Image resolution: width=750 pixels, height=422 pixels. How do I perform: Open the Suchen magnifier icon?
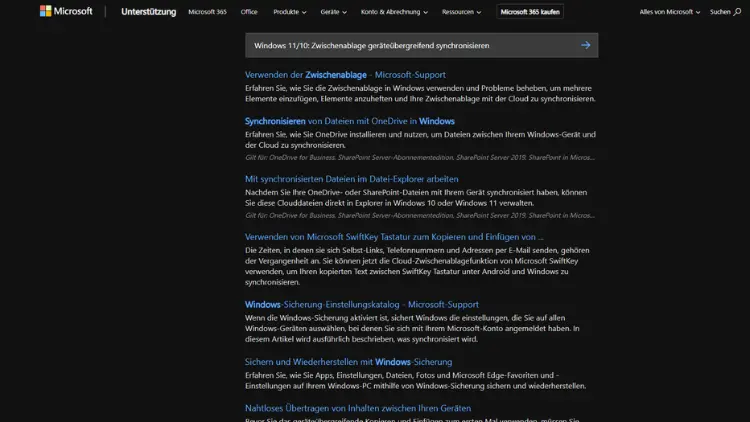[737, 11]
